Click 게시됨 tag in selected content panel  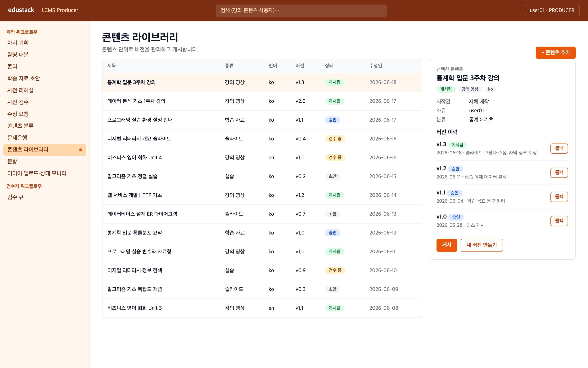446,89
